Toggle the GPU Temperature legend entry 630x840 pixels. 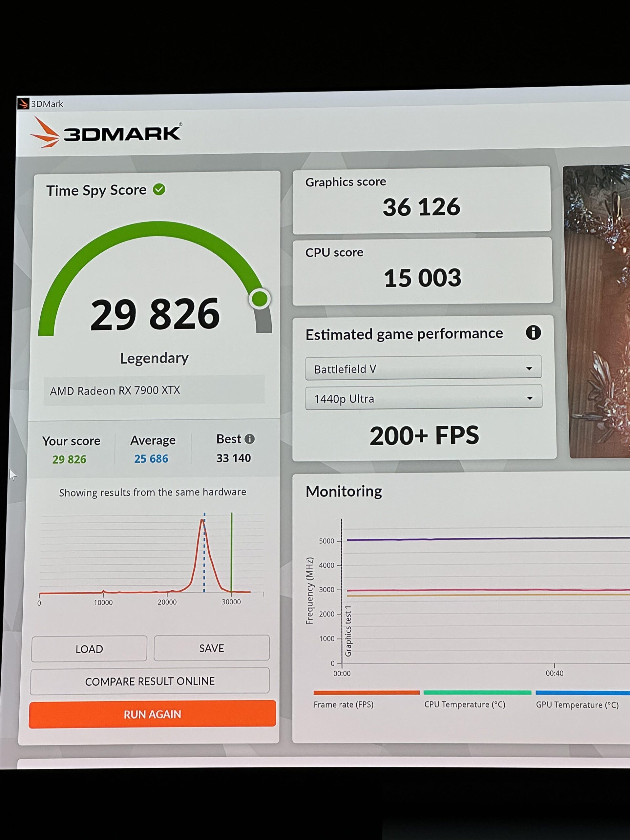pos(577,705)
